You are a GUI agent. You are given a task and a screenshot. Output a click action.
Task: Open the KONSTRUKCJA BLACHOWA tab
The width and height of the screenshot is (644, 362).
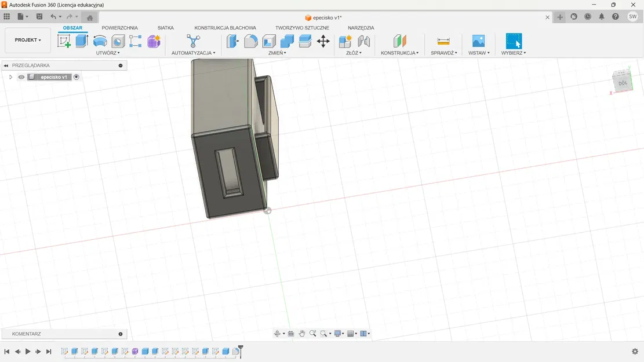[225, 28]
